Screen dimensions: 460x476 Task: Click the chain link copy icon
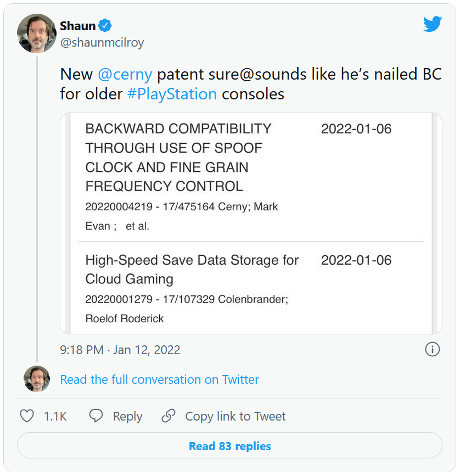169,416
